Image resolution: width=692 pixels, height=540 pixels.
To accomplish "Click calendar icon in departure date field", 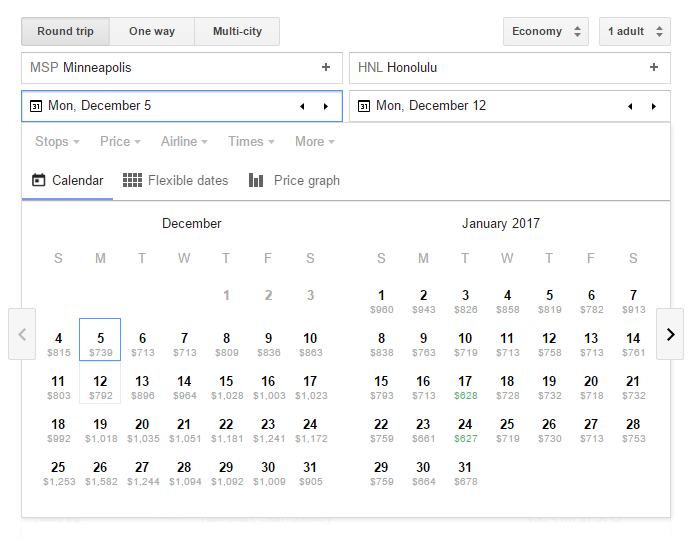I will coord(36,106).
